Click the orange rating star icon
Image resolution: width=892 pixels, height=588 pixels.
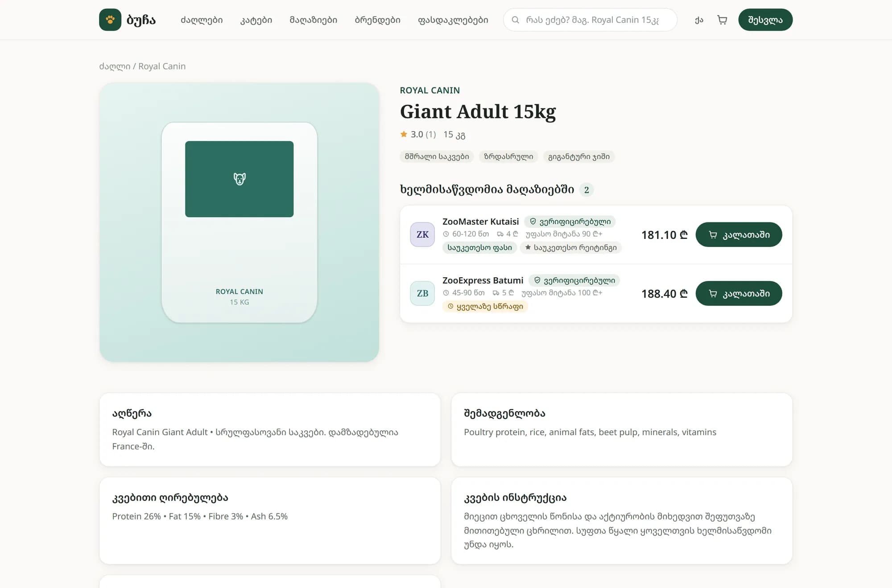[404, 134]
